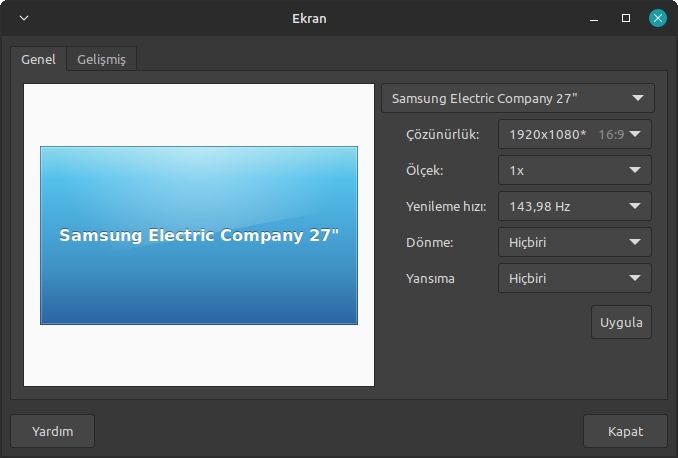Image resolution: width=678 pixels, height=458 pixels.
Task: Click the Uygula button
Action: click(621, 322)
